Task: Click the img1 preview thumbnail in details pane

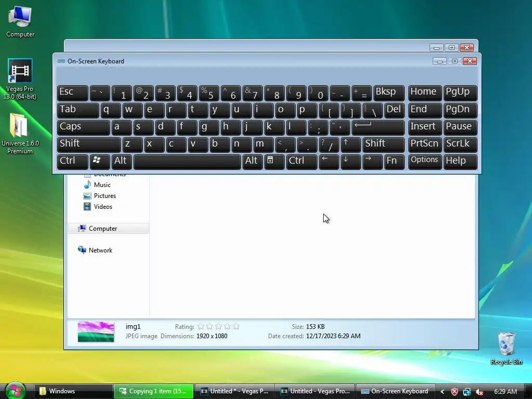Action: 96,331
